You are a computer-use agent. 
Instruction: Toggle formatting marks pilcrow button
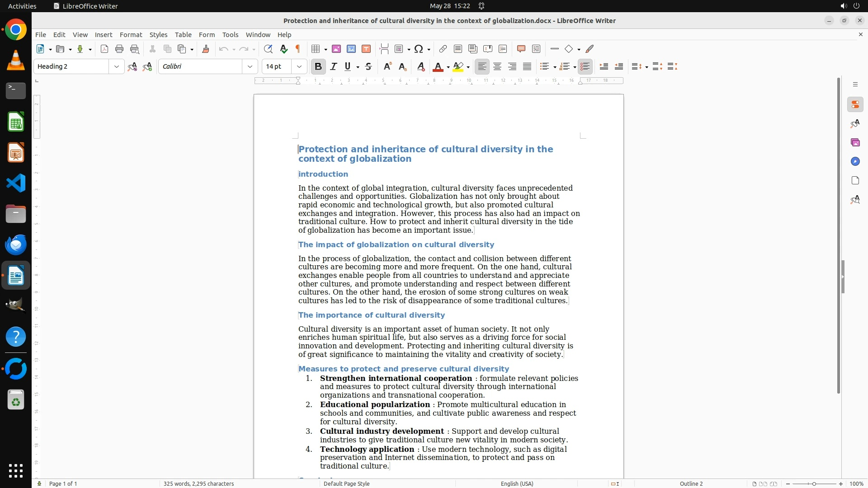pos(298,49)
